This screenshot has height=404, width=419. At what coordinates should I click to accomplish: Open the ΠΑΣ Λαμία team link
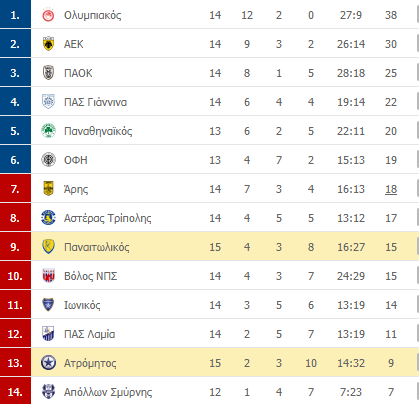[89, 334]
